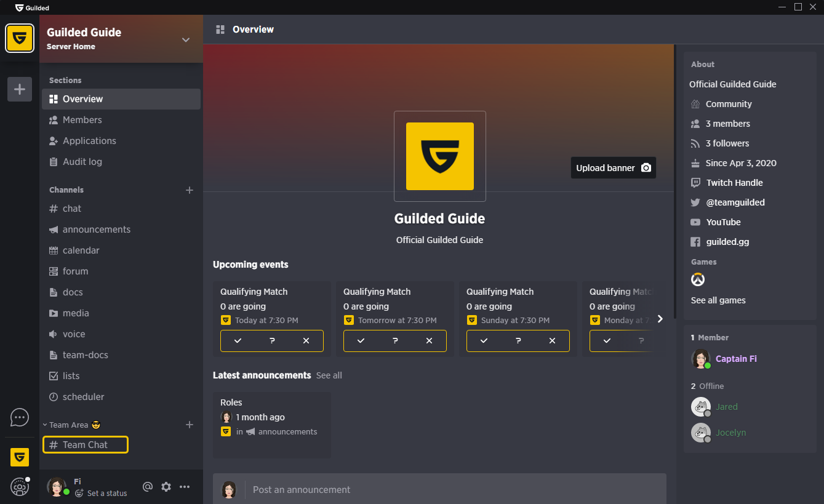
Task: Open the Guilded Guide server icon in left rail
Action: [20, 38]
